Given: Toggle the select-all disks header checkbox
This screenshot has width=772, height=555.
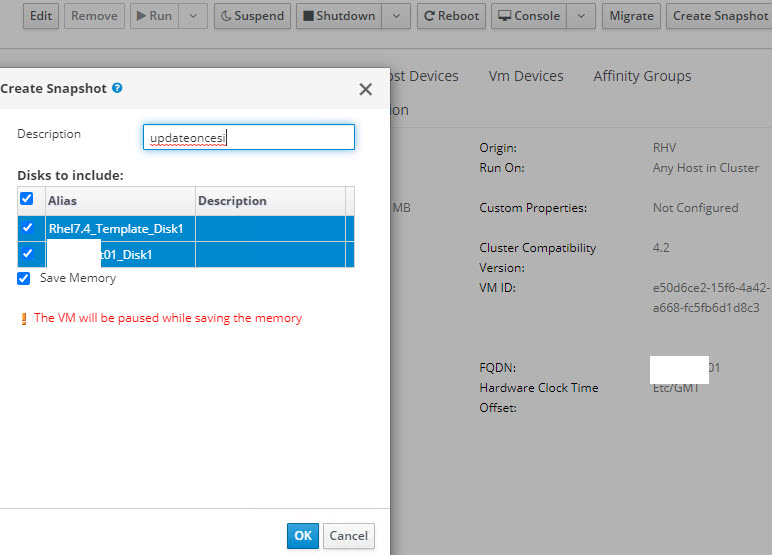Looking at the screenshot, I should pos(27,200).
